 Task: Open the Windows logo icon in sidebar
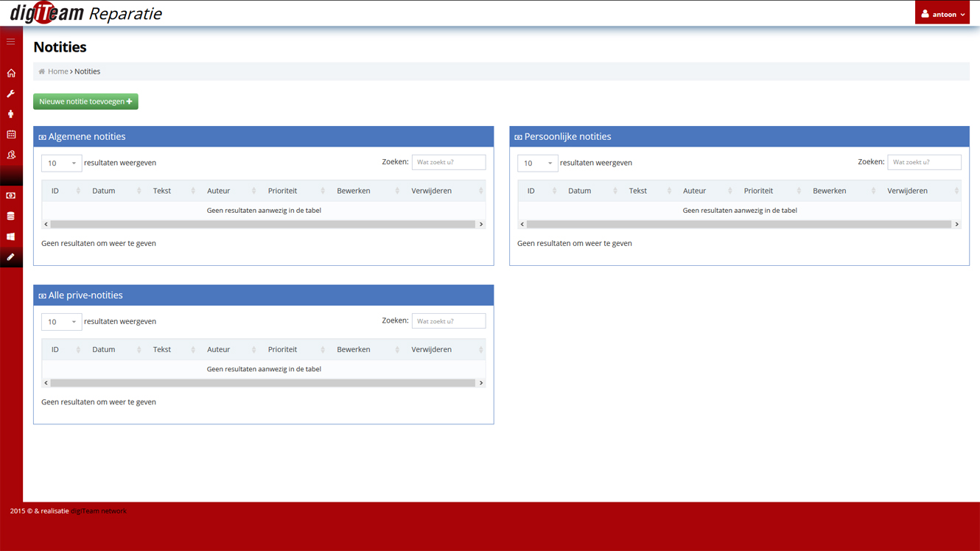tap(11, 236)
